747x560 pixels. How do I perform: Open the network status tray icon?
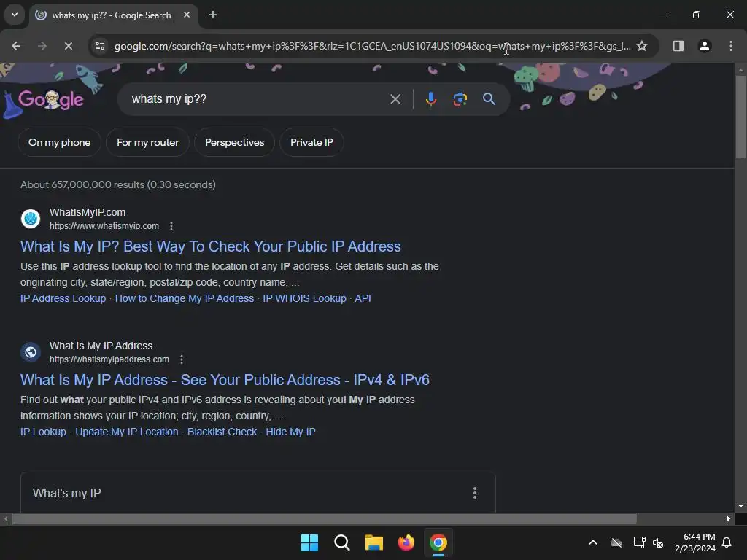(639, 542)
